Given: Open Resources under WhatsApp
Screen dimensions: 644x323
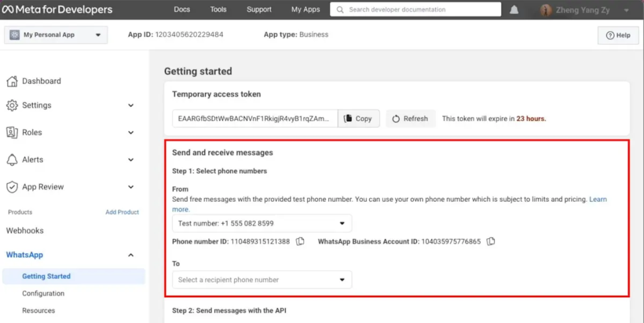Looking at the screenshot, I should pyautogui.click(x=38, y=310).
